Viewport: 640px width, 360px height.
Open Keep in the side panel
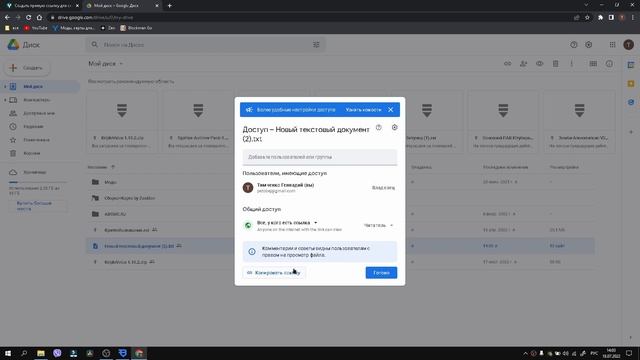tap(631, 84)
